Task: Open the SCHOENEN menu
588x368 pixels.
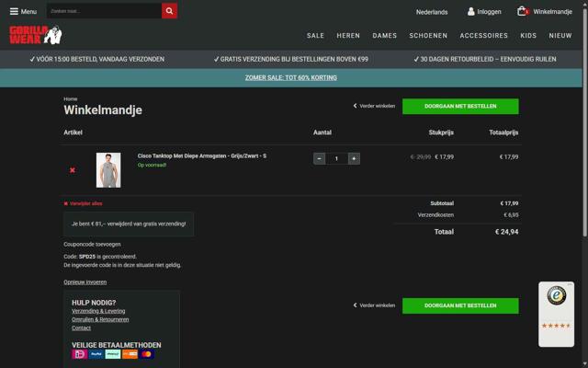Action: [x=428, y=36]
